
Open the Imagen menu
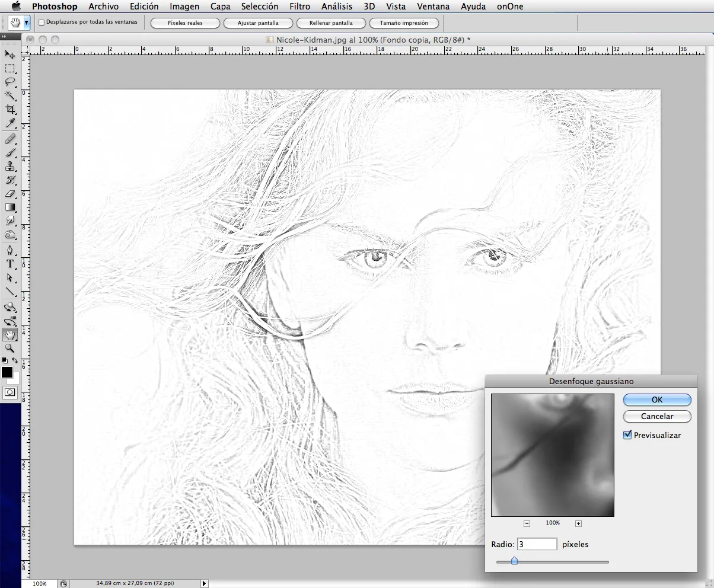(184, 7)
